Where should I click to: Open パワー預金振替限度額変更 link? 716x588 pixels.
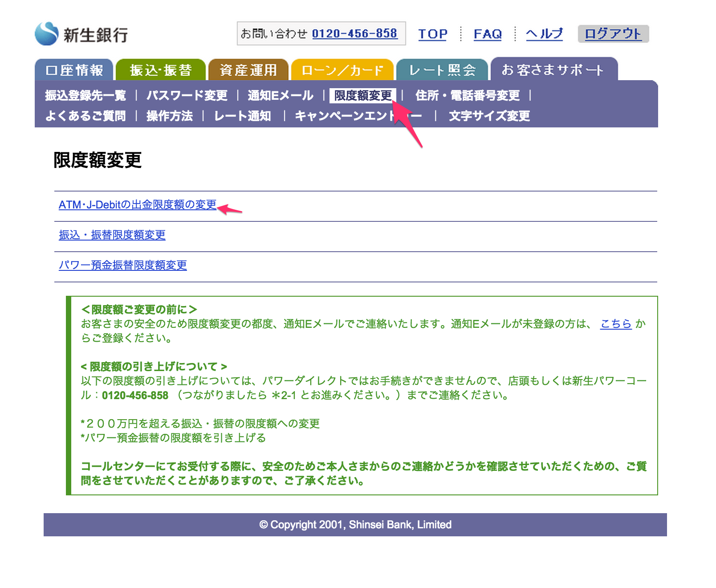pos(123,265)
